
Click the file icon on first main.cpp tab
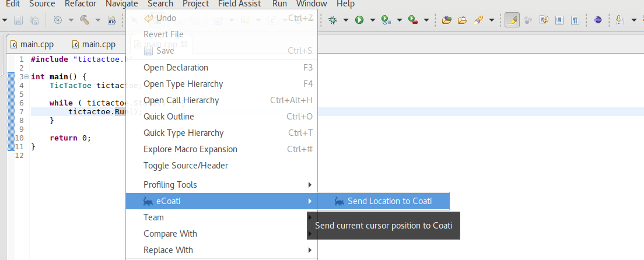click(13, 44)
